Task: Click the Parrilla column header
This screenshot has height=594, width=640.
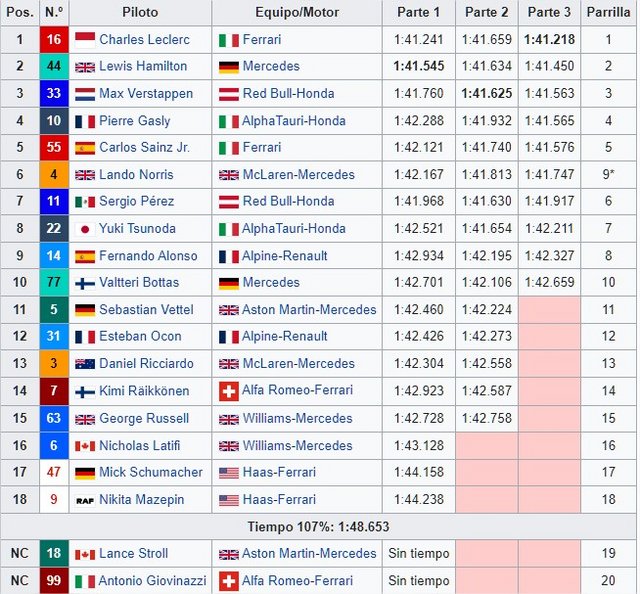Action: [608, 12]
